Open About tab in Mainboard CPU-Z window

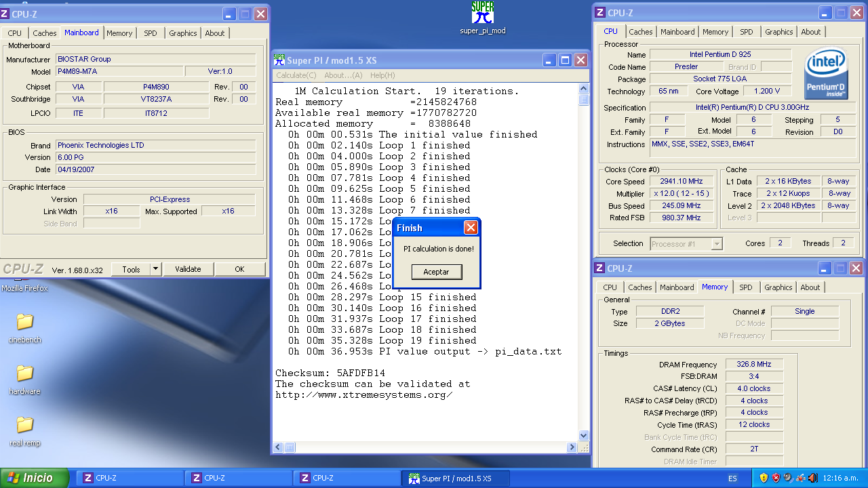point(215,33)
